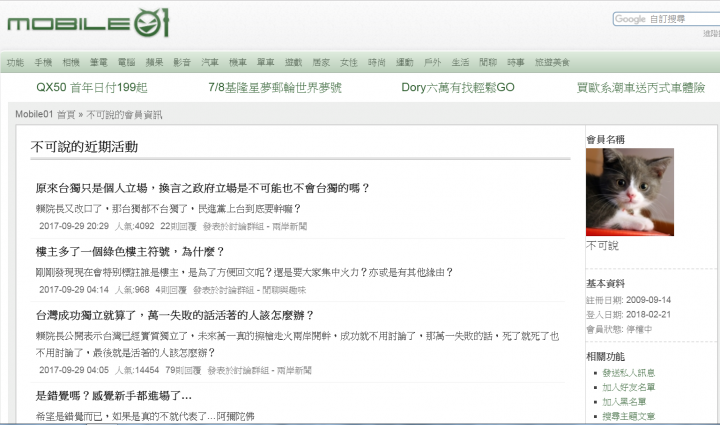Open the 旅遊美食 menu

click(x=552, y=62)
